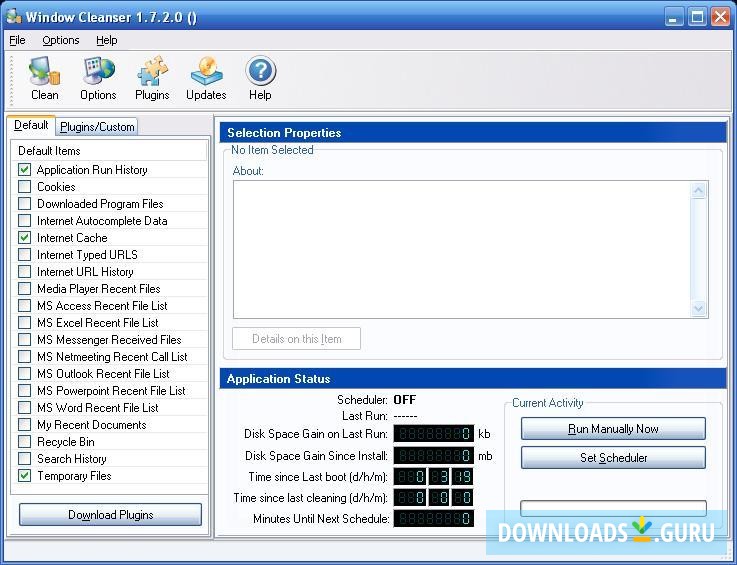Uncheck Internet Cache
The image size is (737, 565).
pos(24,237)
